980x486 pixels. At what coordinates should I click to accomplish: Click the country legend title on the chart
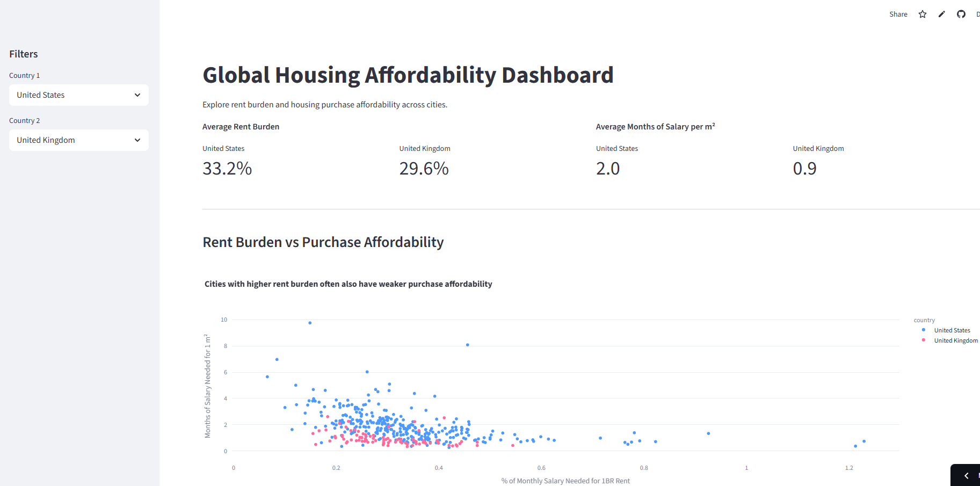coord(924,320)
